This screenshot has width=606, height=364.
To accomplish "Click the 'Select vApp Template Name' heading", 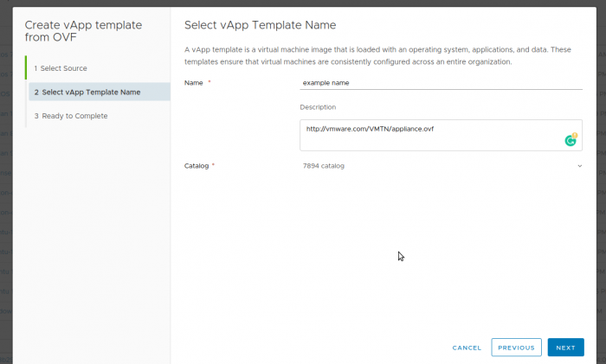I will (260, 25).
